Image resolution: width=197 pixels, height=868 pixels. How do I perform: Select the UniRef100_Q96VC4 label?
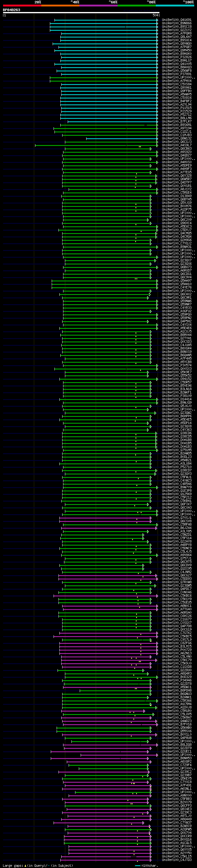pos(177,224)
